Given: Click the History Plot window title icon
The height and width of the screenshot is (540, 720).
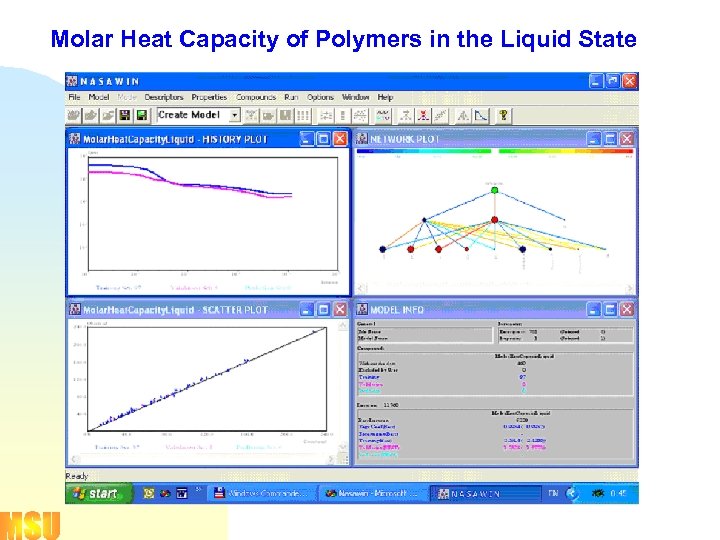Looking at the screenshot, I should pyautogui.click(x=75, y=139).
